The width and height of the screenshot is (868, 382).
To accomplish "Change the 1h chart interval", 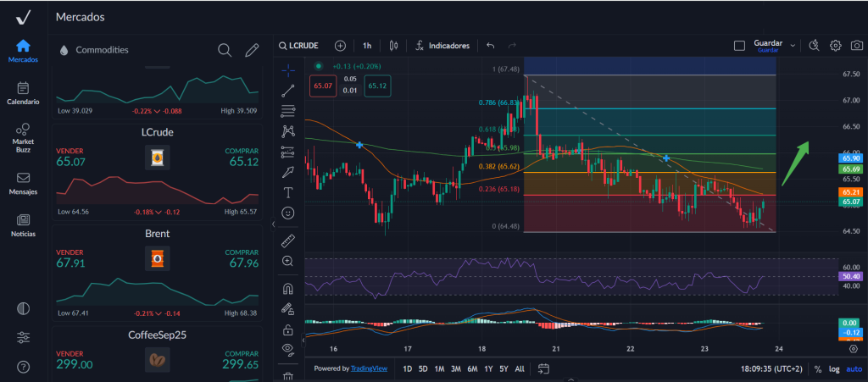I will [367, 46].
